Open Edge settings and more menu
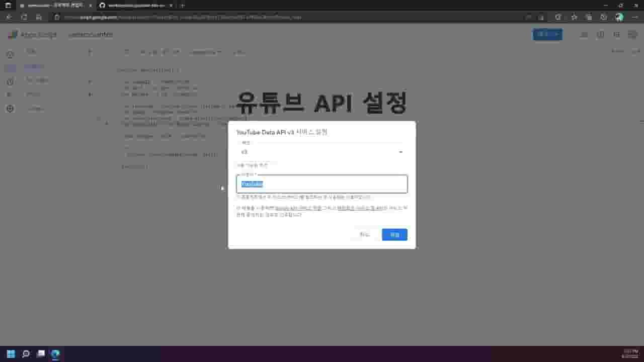The height and width of the screenshot is (362, 644). pyautogui.click(x=634, y=17)
